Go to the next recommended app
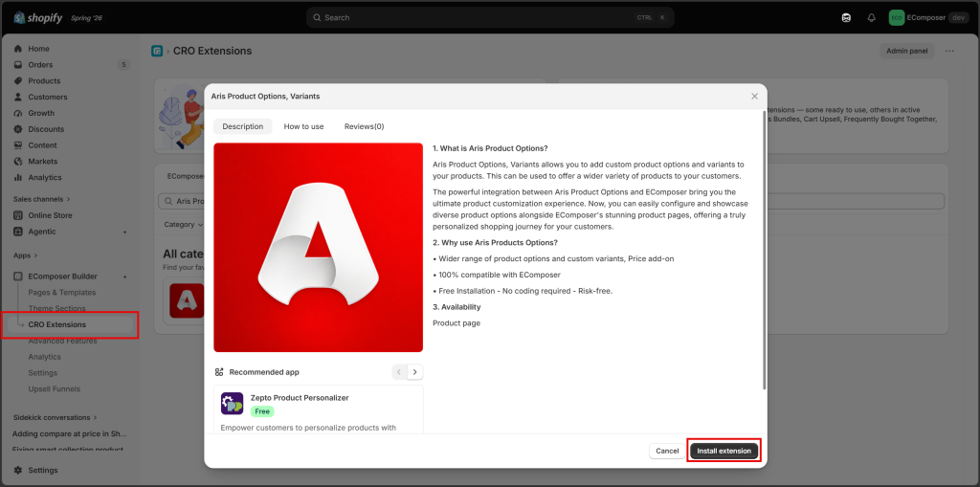This screenshot has height=487, width=980. coord(415,372)
